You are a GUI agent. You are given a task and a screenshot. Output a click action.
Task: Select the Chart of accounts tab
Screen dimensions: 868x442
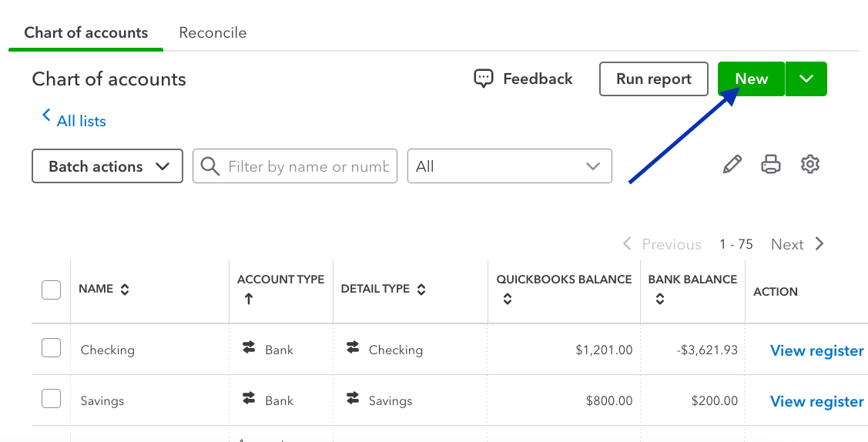pos(86,33)
